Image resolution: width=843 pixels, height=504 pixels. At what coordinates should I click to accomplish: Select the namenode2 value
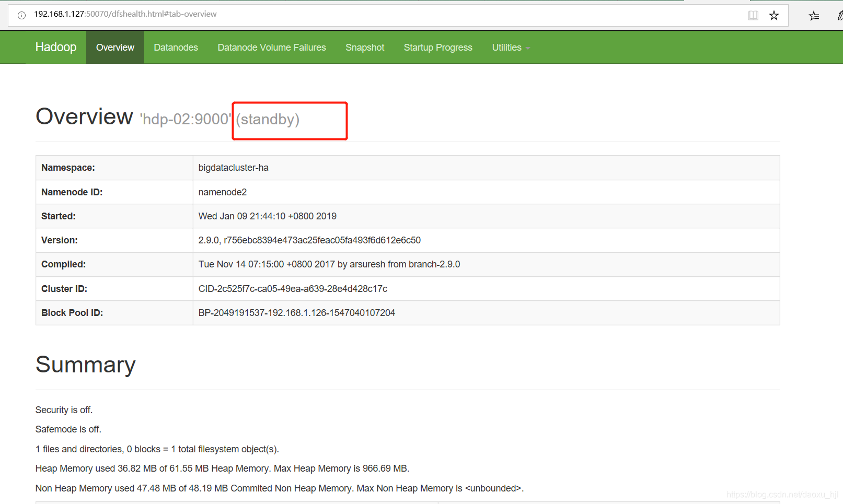click(223, 192)
